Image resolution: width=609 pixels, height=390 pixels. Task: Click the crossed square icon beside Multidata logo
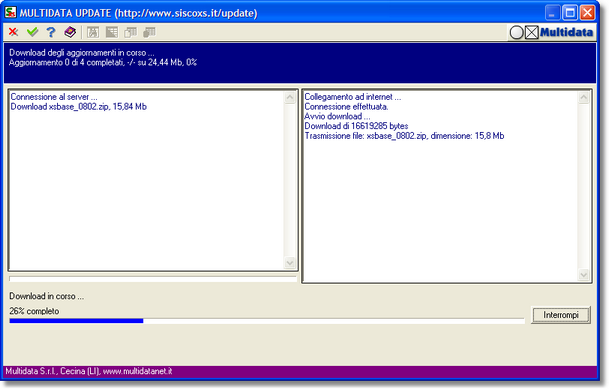[x=532, y=33]
